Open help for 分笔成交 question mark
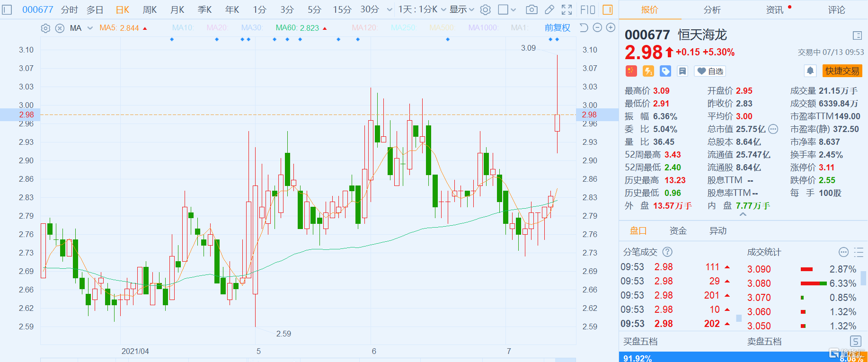The width and height of the screenshot is (868, 362). click(667, 252)
